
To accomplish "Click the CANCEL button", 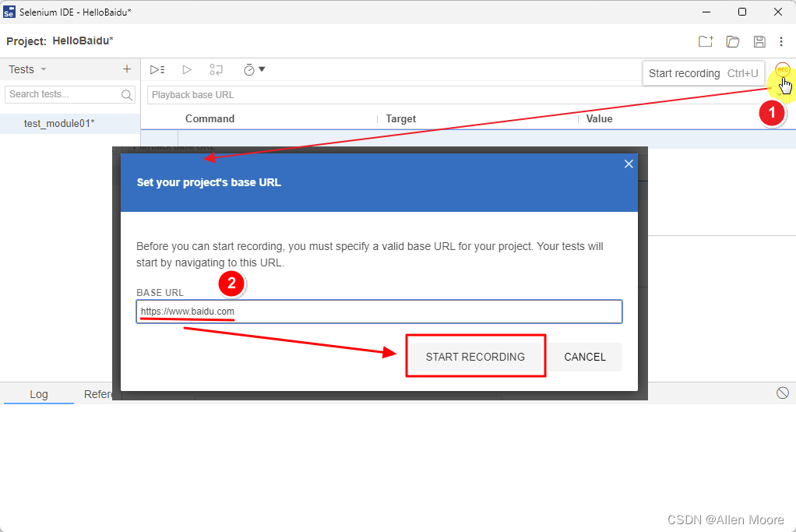I will [x=585, y=357].
